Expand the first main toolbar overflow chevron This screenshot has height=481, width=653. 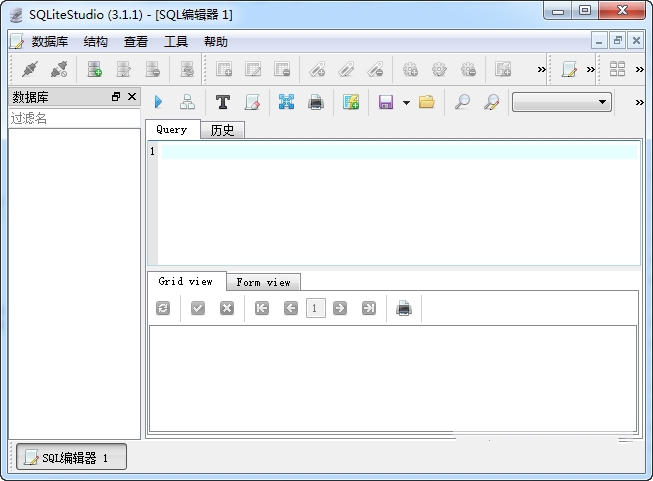point(541,70)
